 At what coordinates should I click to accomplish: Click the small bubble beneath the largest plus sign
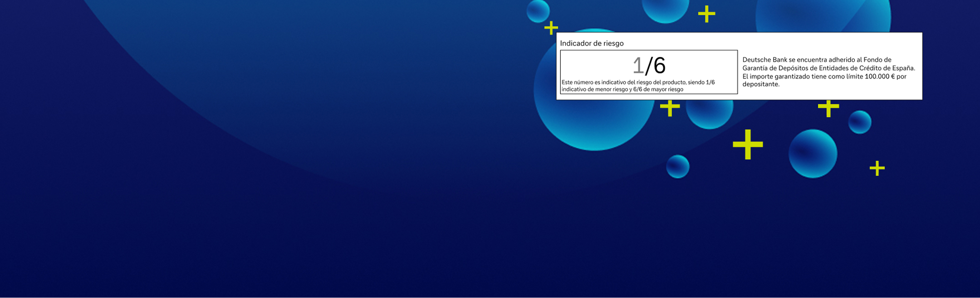tap(677, 166)
